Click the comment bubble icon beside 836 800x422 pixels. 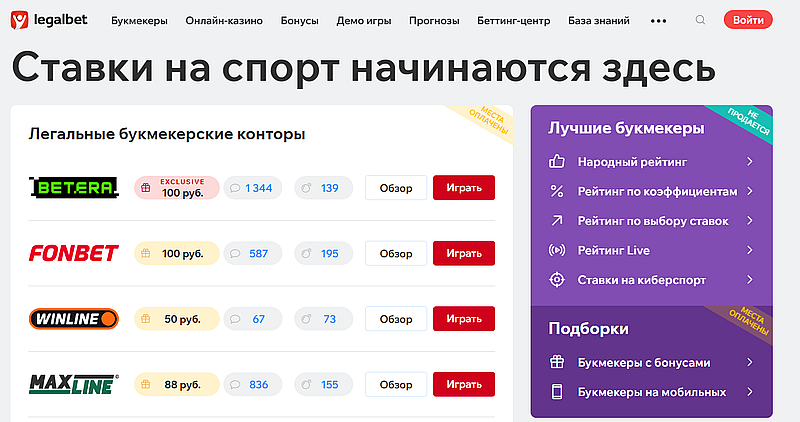[x=235, y=385]
